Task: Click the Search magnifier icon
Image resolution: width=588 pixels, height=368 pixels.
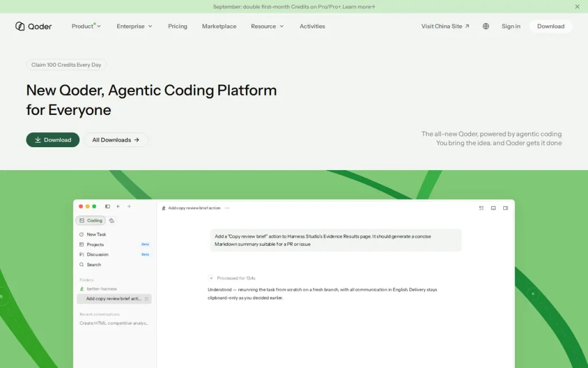Action: (82, 264)
